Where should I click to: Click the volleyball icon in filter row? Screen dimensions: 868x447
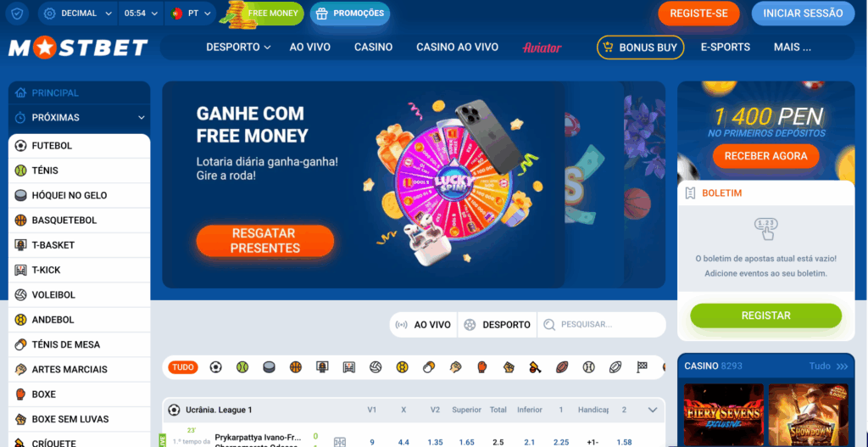(x=376, y=366)
